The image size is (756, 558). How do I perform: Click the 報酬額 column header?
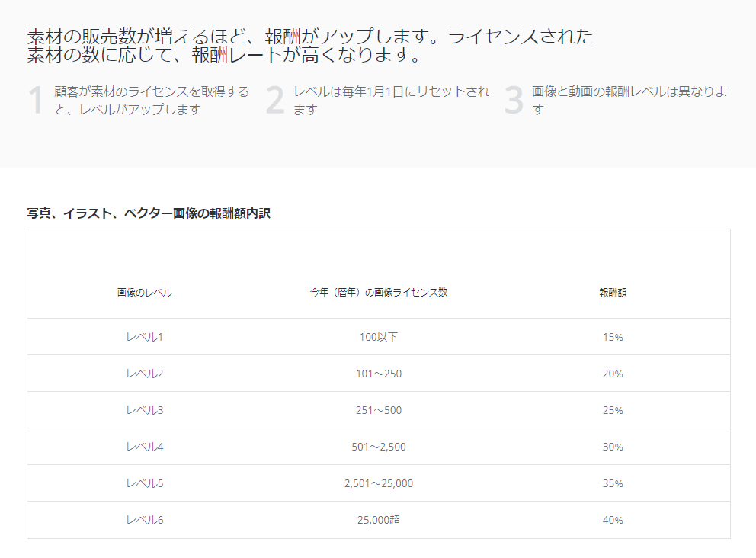coord(613,293)
